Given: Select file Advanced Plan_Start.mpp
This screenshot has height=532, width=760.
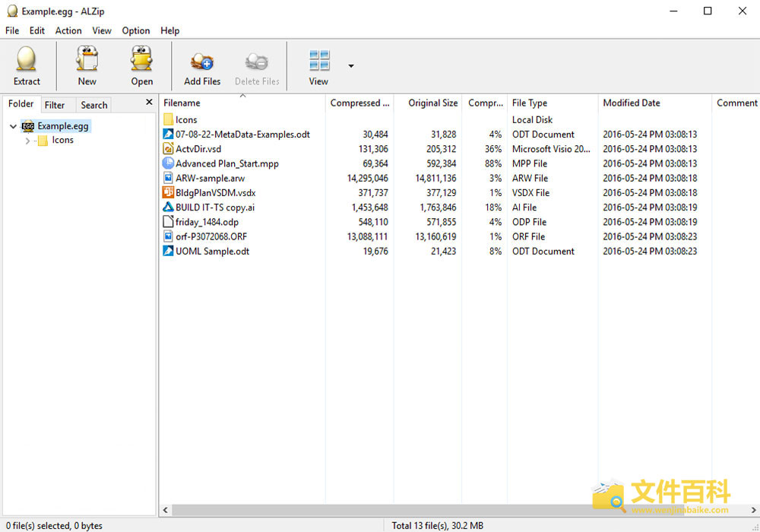Looking at the screenshot, I should [x=226, y=163].
